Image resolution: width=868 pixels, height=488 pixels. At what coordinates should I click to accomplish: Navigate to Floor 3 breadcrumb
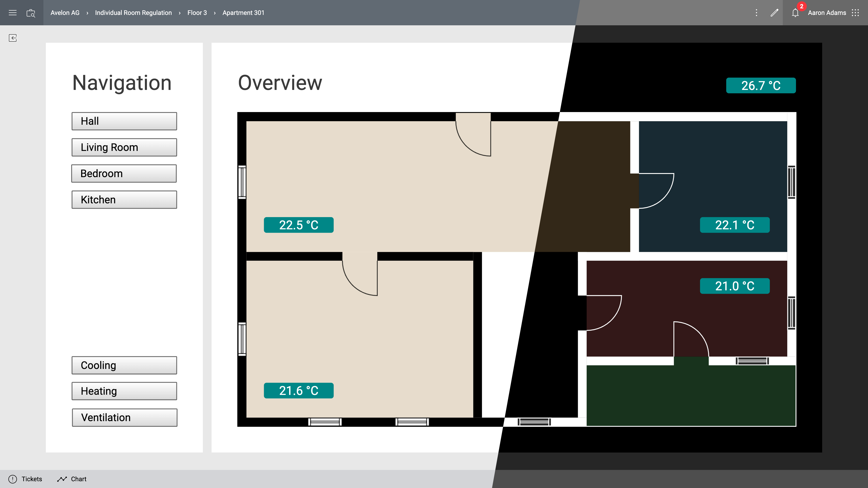pyautogui.click(x=197, y=13)
